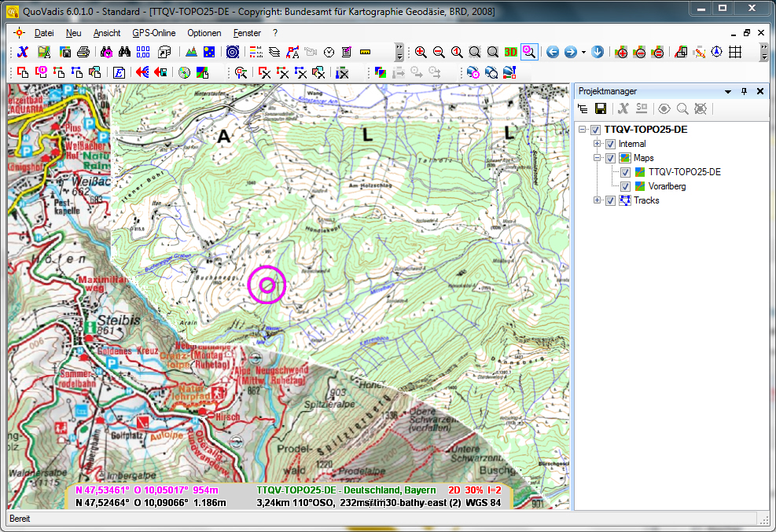Open the right toolbar overflow options chevron
Viewport: 776px width, 532px height.
[x=763, y=52]
